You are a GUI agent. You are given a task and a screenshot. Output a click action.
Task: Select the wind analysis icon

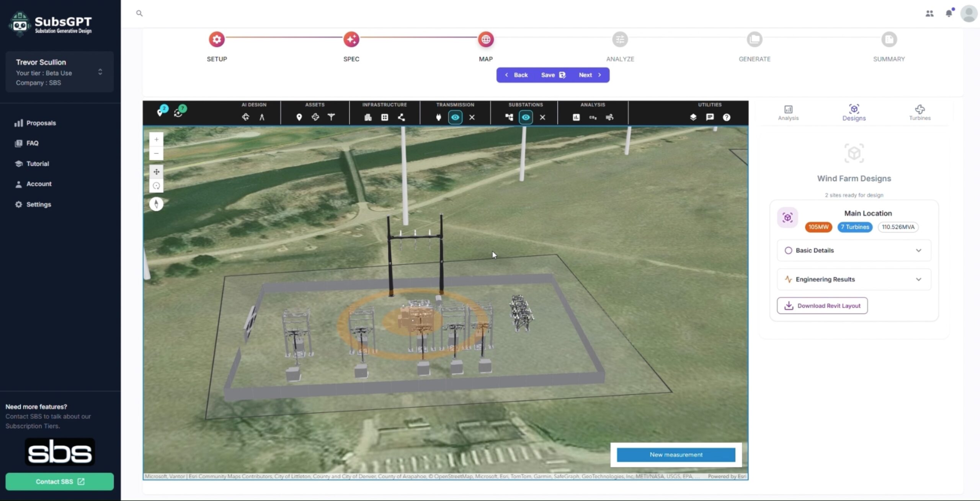coord(609,117)
